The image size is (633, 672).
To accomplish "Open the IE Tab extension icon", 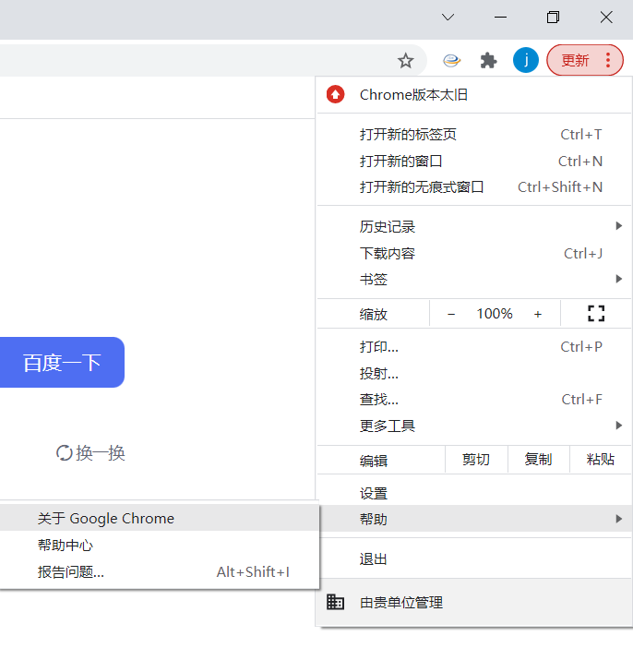I will click(451, 60).
